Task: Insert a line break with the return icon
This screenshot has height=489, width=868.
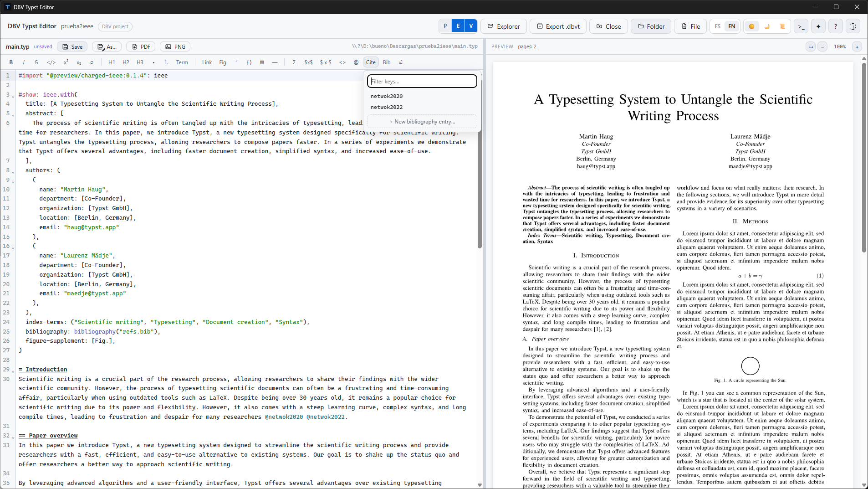Action: [401, 62]
